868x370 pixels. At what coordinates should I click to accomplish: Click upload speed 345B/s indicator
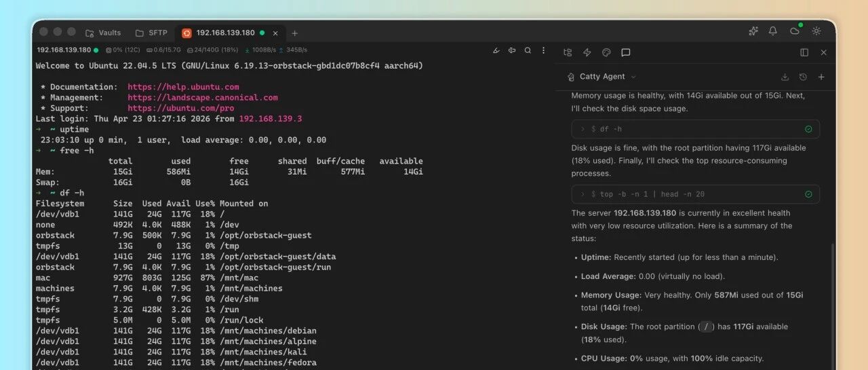point(293,50)
